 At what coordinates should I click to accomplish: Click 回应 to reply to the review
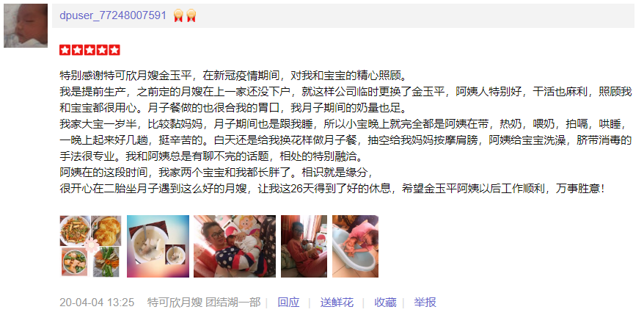tap(288, 303)
